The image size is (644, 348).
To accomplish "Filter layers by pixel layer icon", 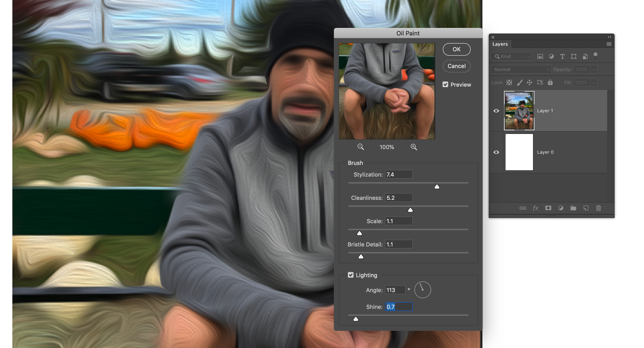I will pyautogui.click(x=540, y=56).
